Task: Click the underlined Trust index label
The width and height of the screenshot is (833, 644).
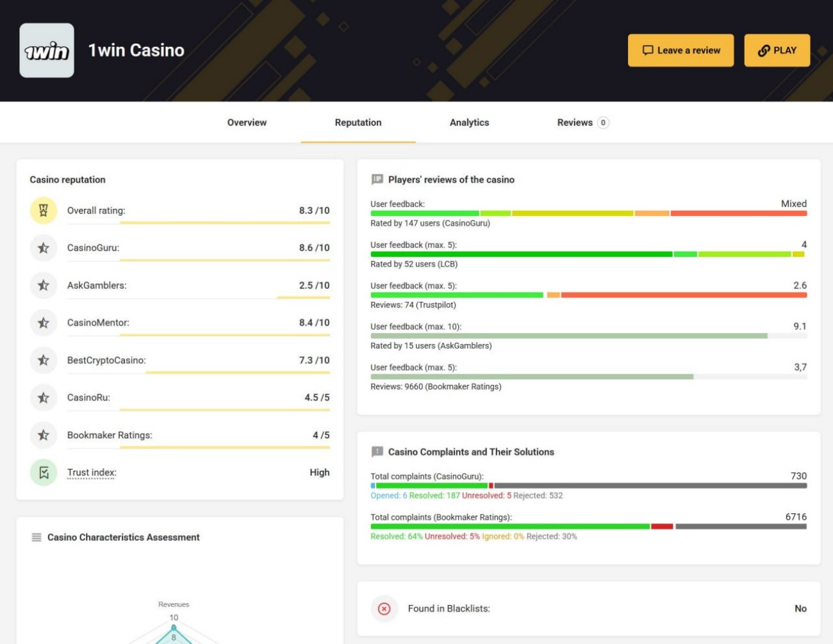Action: click(92, 473)
